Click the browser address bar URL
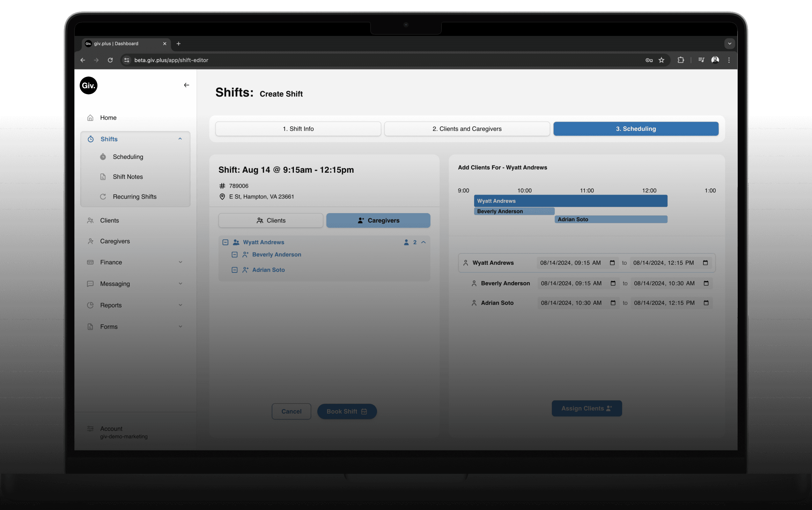This screenshot has height=510, width=812. click(171, 60)
